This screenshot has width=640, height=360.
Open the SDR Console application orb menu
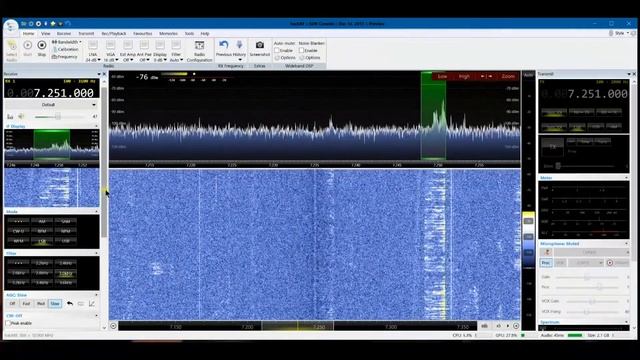[x=11, y=26]
